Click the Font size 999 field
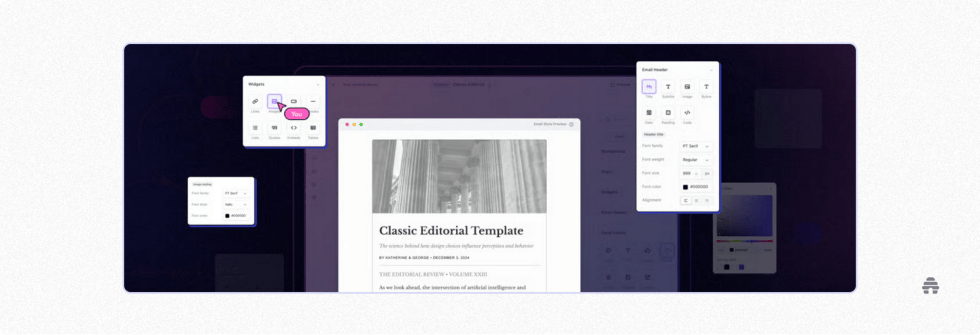The height and width of the screenshot is (335, 980). click(690, 173)
